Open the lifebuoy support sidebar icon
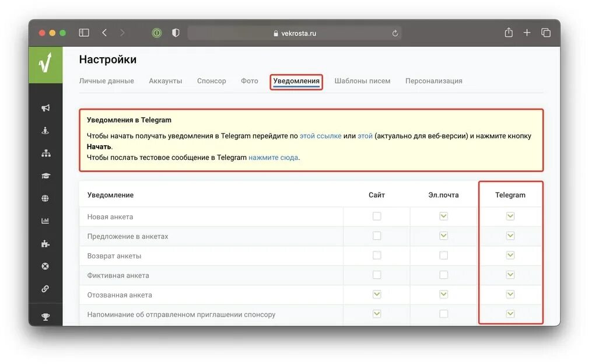589x364 pixels. point(45,267)
